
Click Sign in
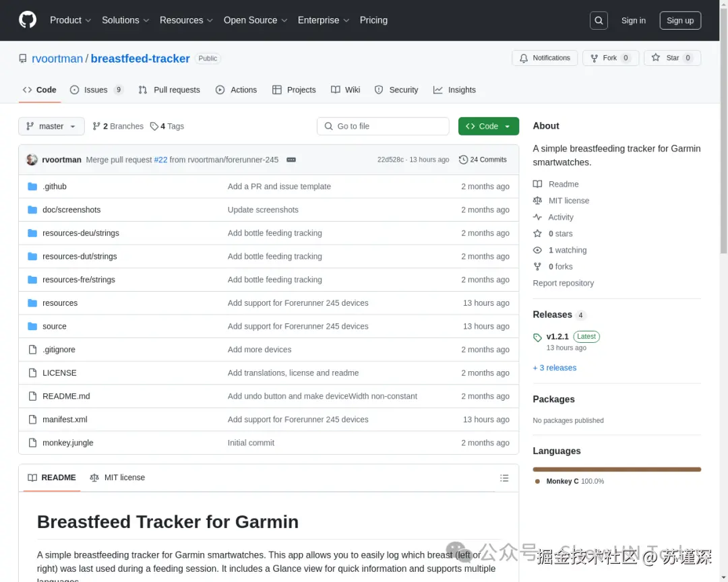pos(633,20)
